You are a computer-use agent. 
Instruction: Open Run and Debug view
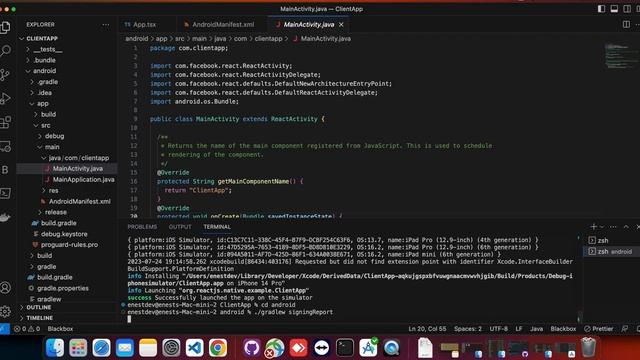(5, 98)
